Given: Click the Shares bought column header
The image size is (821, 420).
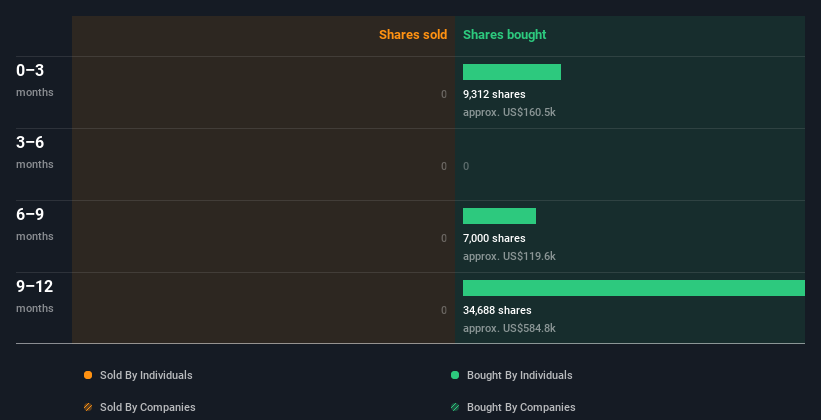Looking at the screenshot, I should click(504, 35).
